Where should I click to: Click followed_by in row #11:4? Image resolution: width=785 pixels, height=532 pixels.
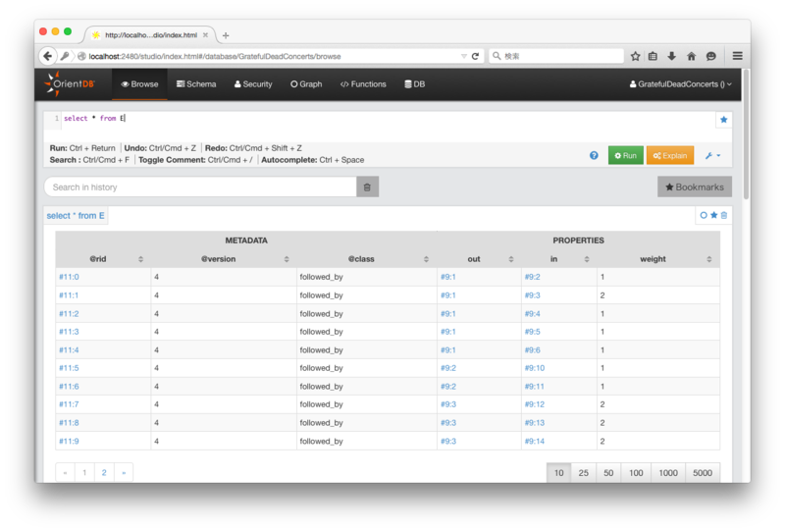[321, 350]
